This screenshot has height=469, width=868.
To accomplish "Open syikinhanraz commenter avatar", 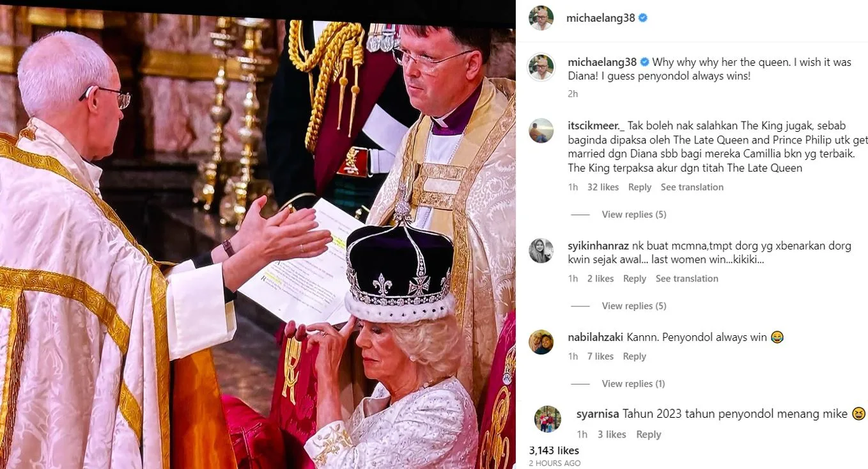I will (x=541, y=250).
